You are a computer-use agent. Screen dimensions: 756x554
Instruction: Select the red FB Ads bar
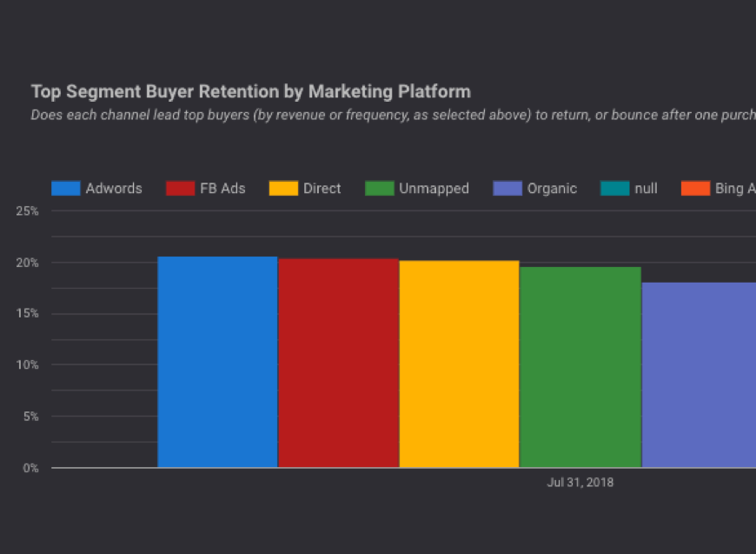338,361
